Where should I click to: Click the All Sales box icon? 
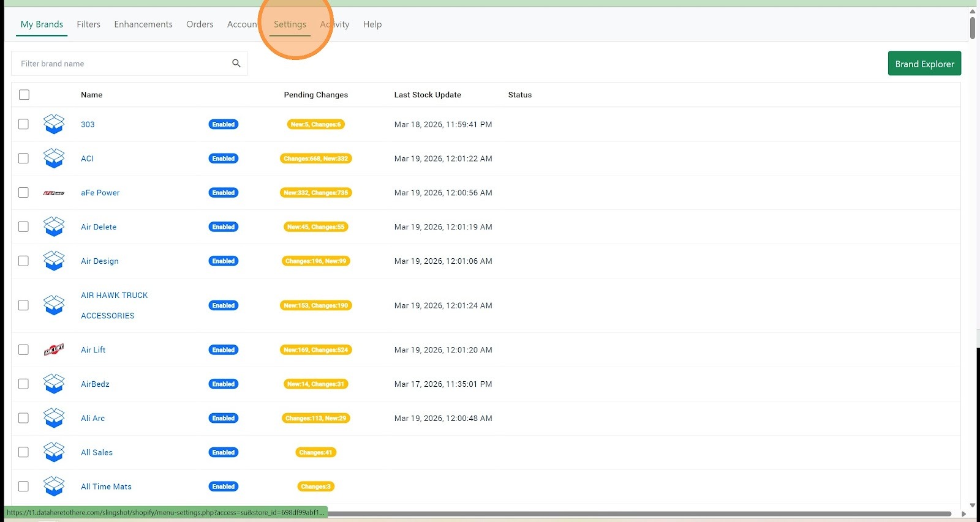[x=54, y=453]
